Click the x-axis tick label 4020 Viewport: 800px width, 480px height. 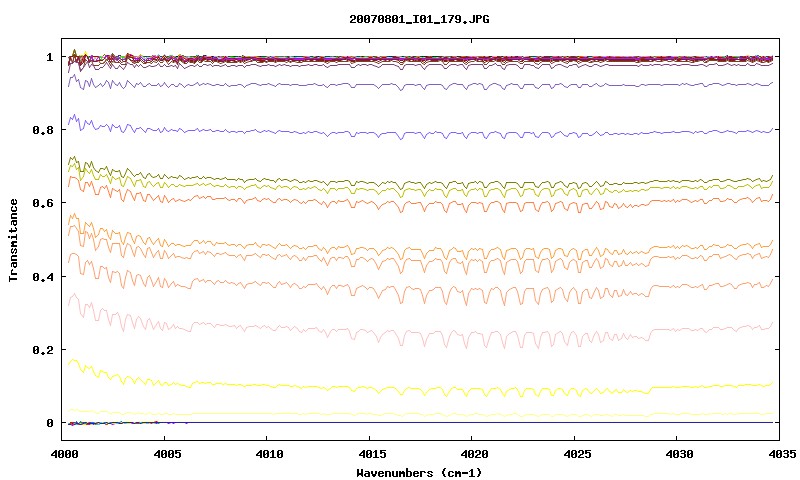[474, 454]
